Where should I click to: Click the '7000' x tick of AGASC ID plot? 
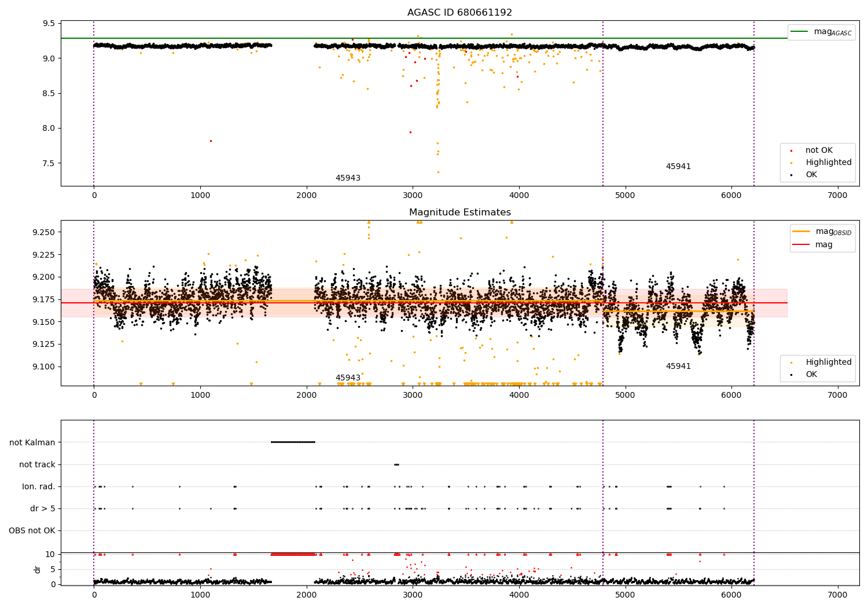837,196
